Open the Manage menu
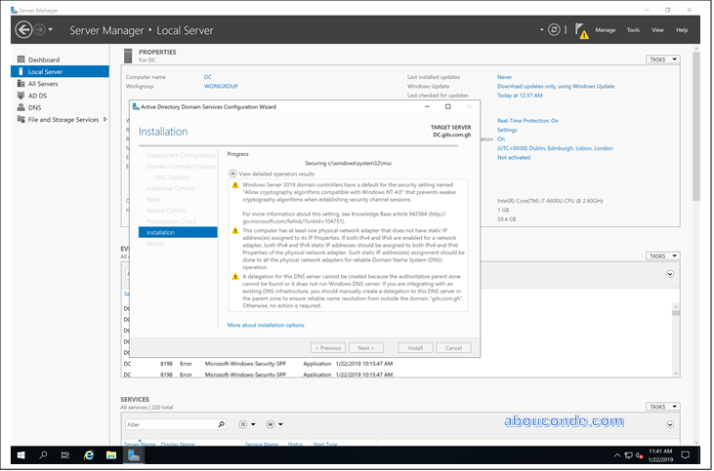Screen dimensions: 714x471 click(606, 30)
